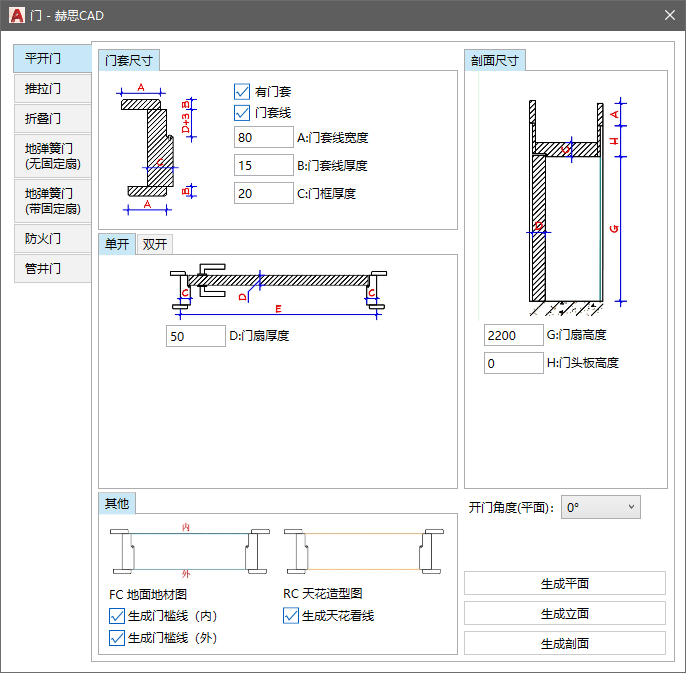Toggle the 门套线 checkbox
Screen dimensions: 686x673
tap(242, 113)
